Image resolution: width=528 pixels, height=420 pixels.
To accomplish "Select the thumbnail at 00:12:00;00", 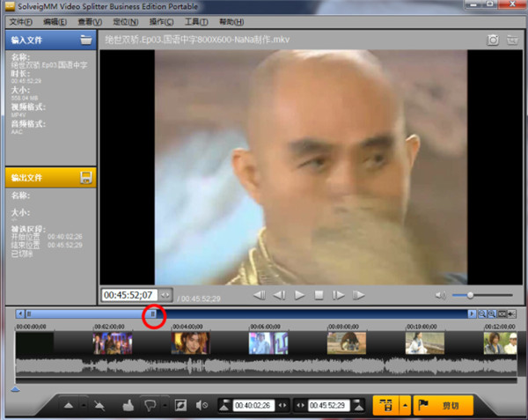I will tap(501, 343).
